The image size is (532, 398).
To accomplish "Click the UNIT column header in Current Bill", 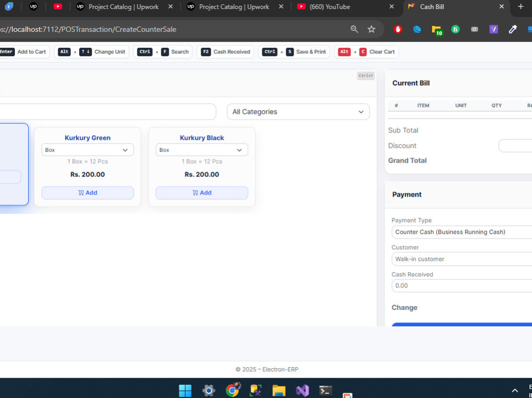I will [x=461, y=105].
